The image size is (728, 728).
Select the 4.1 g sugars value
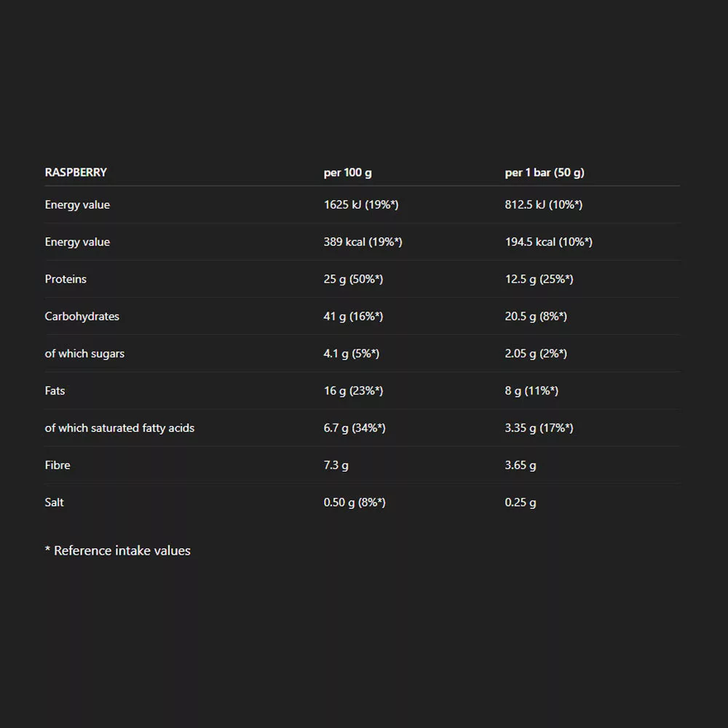click(x=352, y=353)
